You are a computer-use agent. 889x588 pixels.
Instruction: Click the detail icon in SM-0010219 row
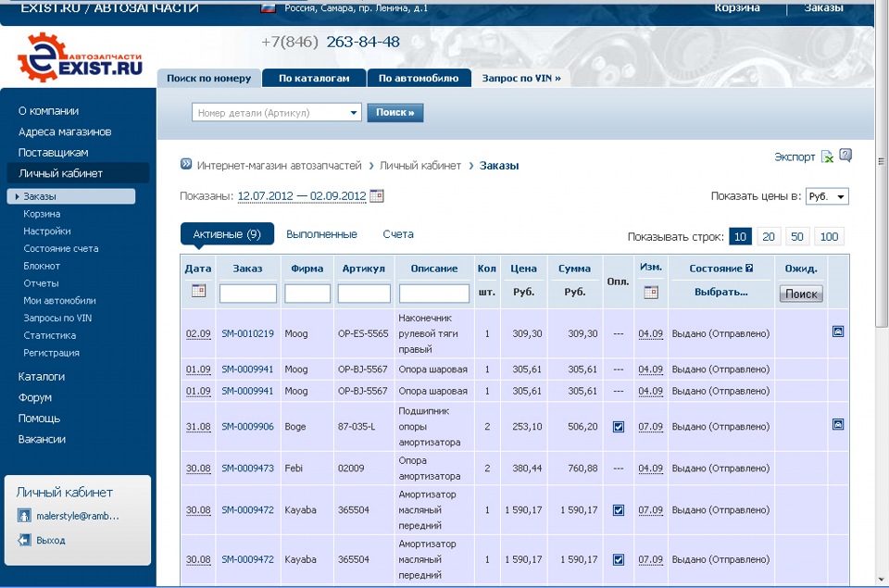(x=838, y=332)
